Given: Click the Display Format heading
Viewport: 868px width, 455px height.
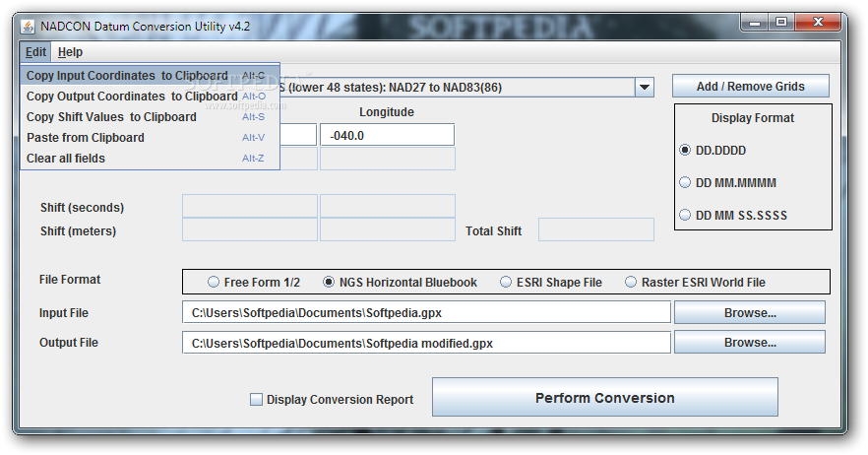Looking at the screenshot, I should [752, 118].
